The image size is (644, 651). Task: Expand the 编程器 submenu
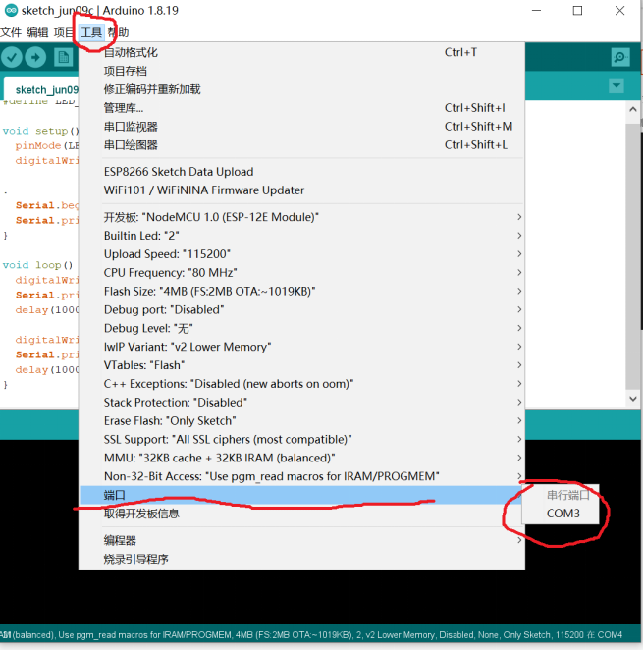301,540
